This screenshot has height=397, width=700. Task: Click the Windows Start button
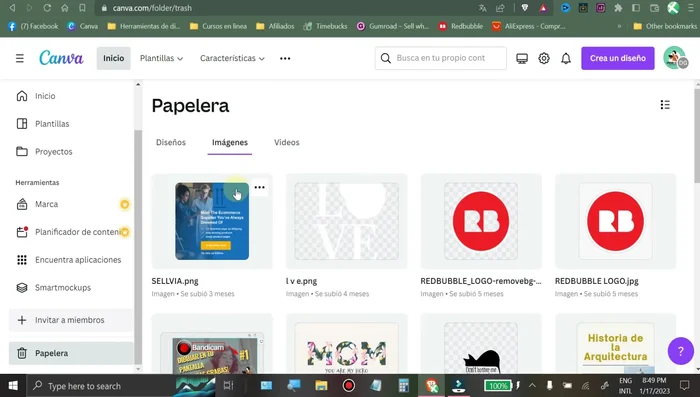(x=12, y=385)
